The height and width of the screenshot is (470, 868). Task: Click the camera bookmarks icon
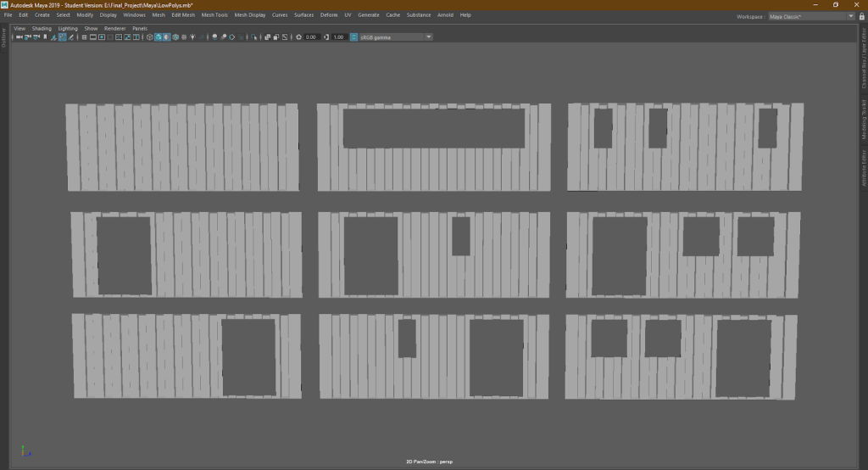point(45,37)
